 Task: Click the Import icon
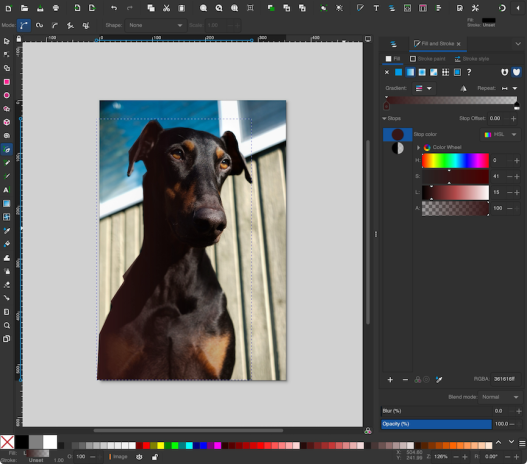pos(77,8)
